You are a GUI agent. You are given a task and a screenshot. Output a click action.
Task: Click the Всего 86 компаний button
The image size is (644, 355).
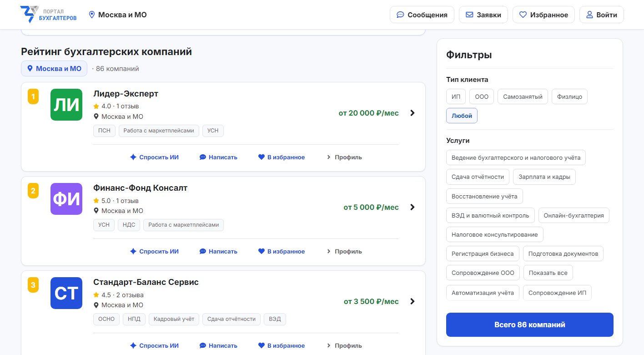pyautogui.click(x=530, y=325)
